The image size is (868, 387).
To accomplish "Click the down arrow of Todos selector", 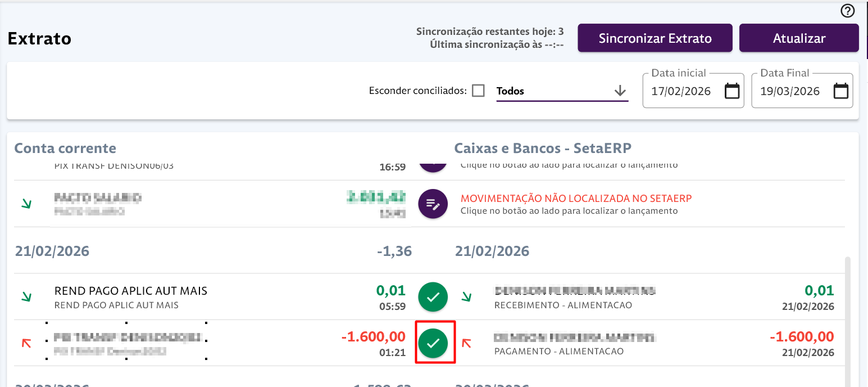I will coord(620,91).
